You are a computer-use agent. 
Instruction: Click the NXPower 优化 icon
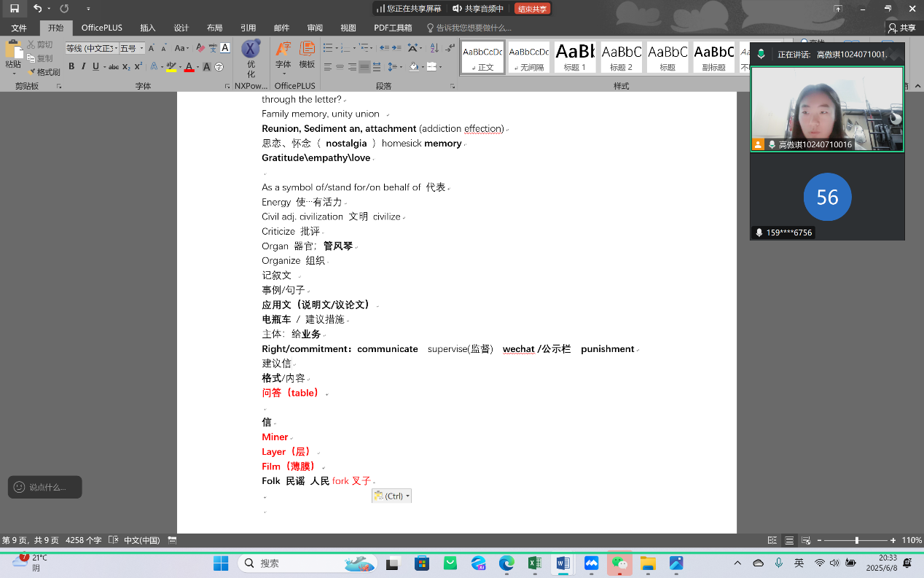[x=251, y=58]
